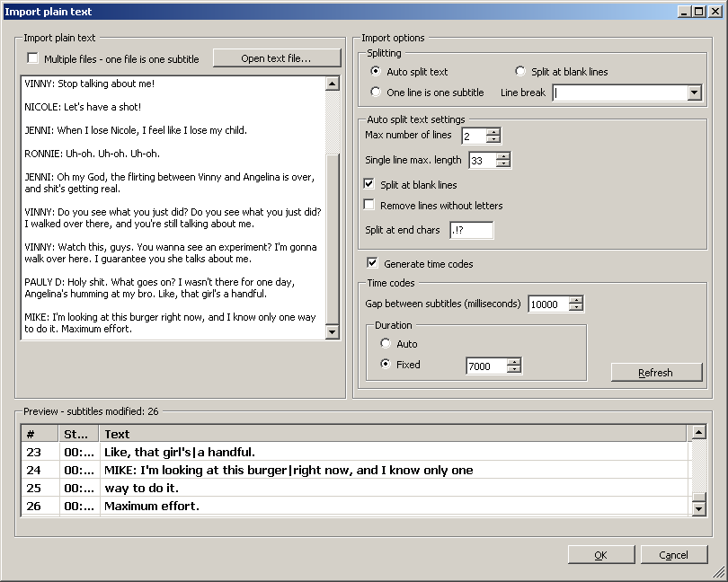Select Split at blank lines splitting mode
Viewport: 728px width, 582px height.
519,71
